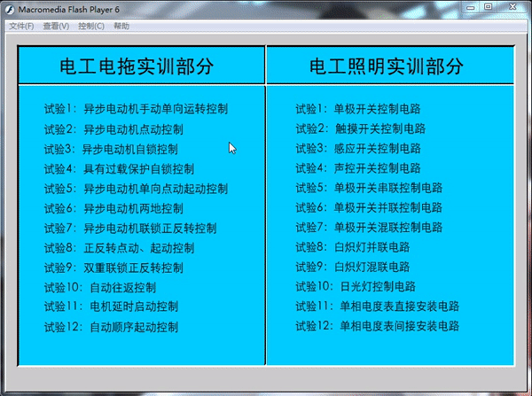This screenshot has width=532, height=396.
Task: Open 试验5: 异步电动机单向点动起动控制
Action: pos(136,189)
